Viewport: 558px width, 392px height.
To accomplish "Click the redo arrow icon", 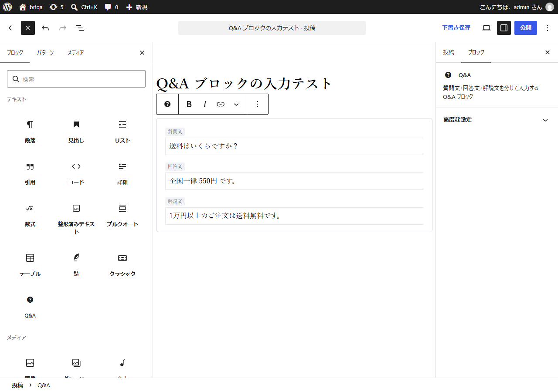I will coord(63,28).
